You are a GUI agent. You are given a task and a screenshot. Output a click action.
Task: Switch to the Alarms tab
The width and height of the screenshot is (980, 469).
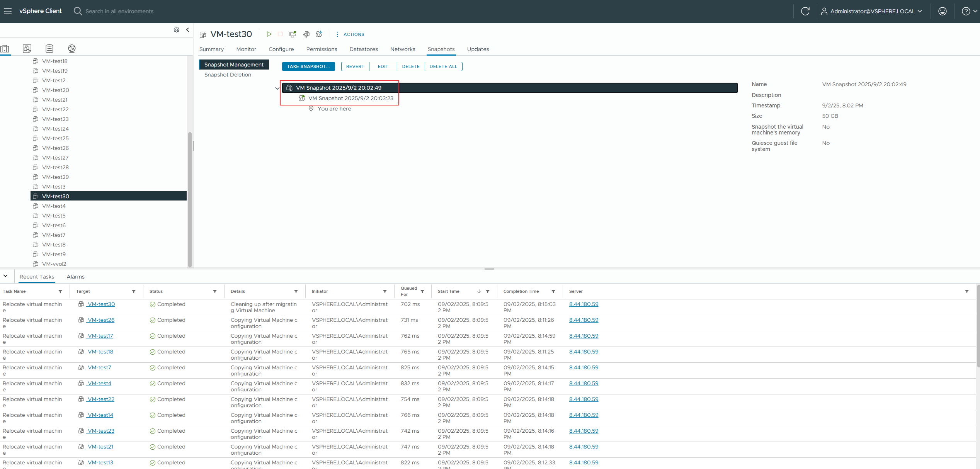75,277
